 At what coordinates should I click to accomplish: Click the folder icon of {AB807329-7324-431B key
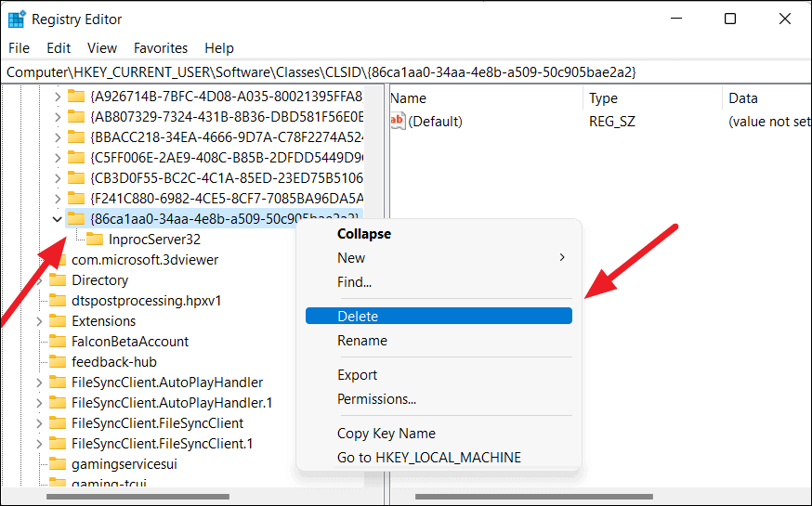click(x=76, y=116)
